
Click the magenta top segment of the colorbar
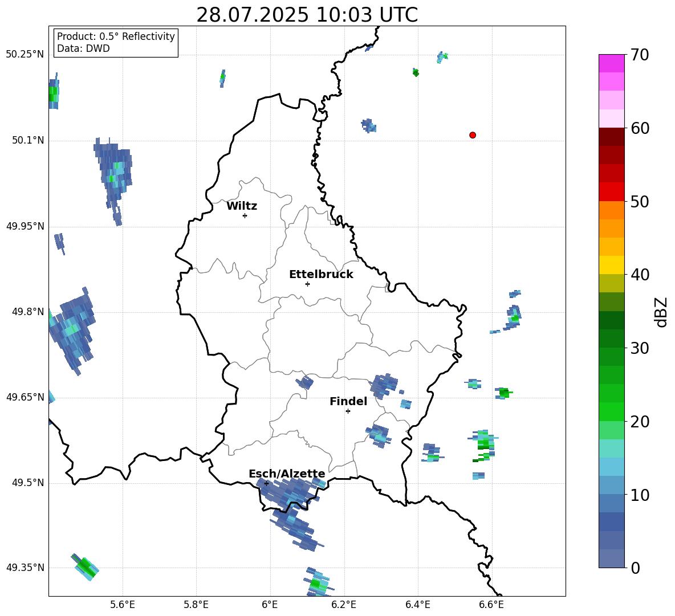tap(611, 63)
